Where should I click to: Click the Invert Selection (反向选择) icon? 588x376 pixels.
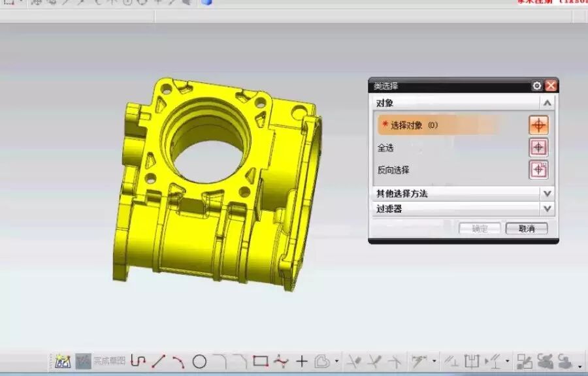(x=538, y=170)
